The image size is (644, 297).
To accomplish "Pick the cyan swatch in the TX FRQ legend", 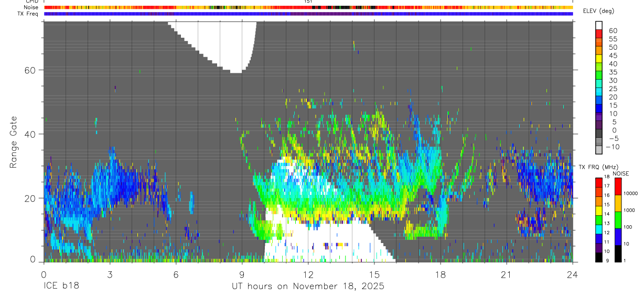I will [599, 229].
